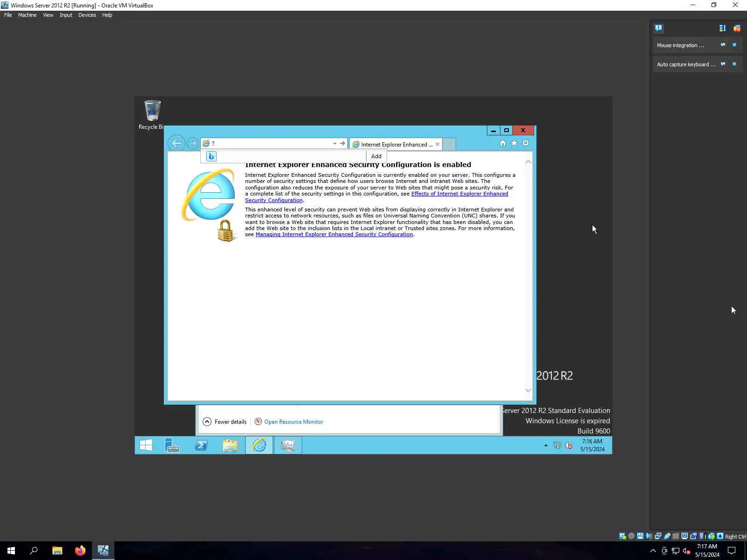Viewport: 747px width, 560px height.
Task: Click the keyboard capture indicator in status bar
Action: [720, 536]
